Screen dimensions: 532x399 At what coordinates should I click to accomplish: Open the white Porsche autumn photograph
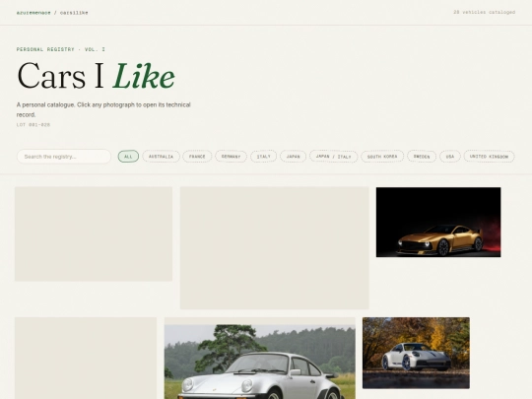click(x=416, y=353)
